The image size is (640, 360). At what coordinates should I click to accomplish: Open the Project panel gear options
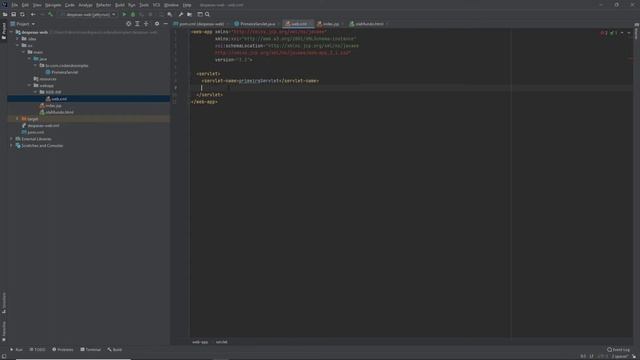coord(157,24)
